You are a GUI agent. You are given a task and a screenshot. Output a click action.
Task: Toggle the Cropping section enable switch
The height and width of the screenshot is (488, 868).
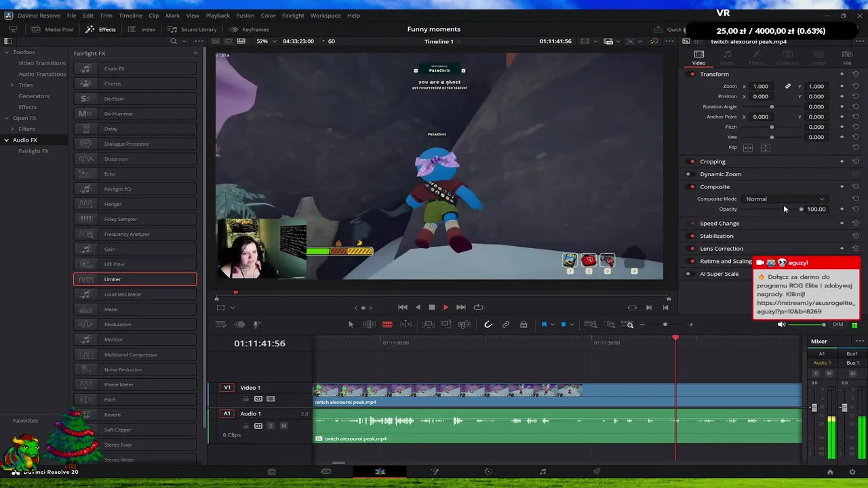tap(692, 161)
